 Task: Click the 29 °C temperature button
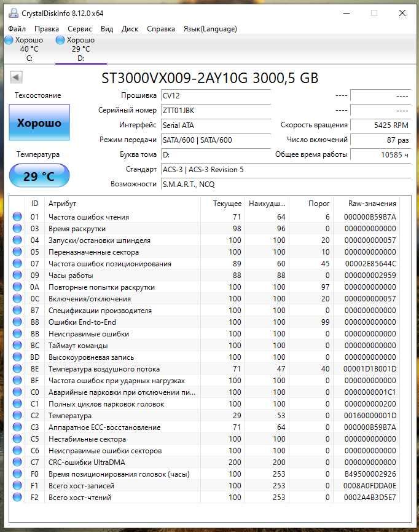point(39,176)
